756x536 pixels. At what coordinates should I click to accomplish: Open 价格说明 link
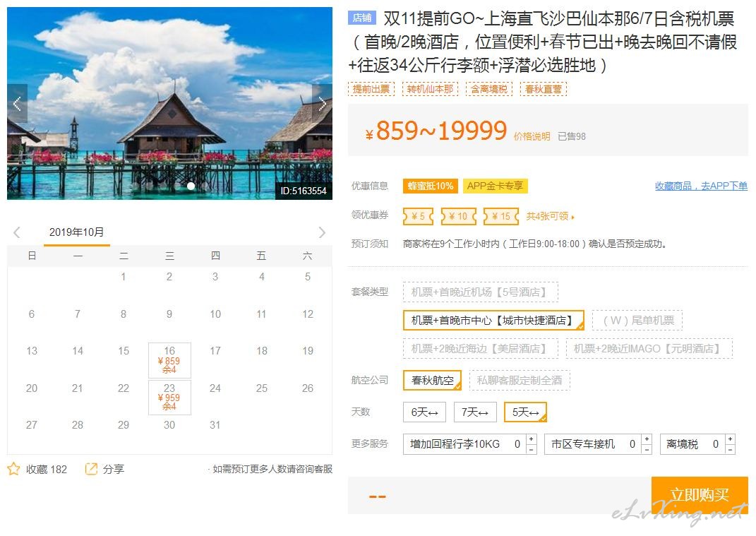coord(532,136)
